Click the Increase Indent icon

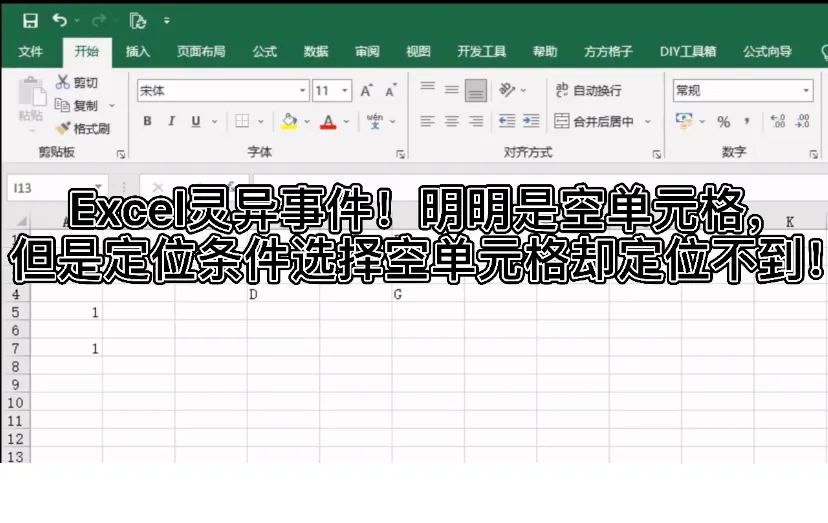pos(531,122)
